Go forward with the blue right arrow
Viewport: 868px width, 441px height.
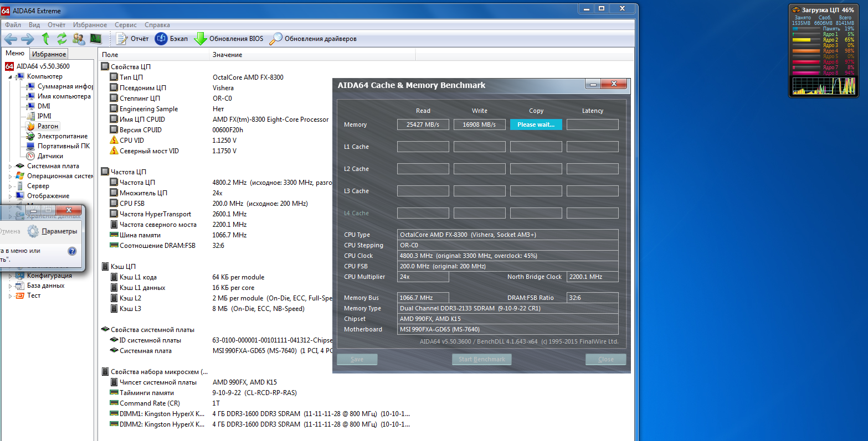[27, 39]
